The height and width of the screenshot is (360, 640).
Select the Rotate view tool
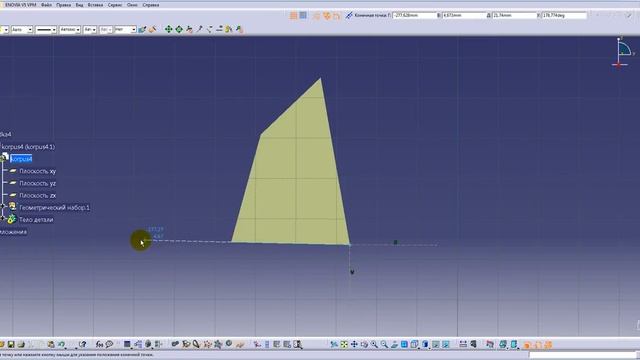click(364, 344)
